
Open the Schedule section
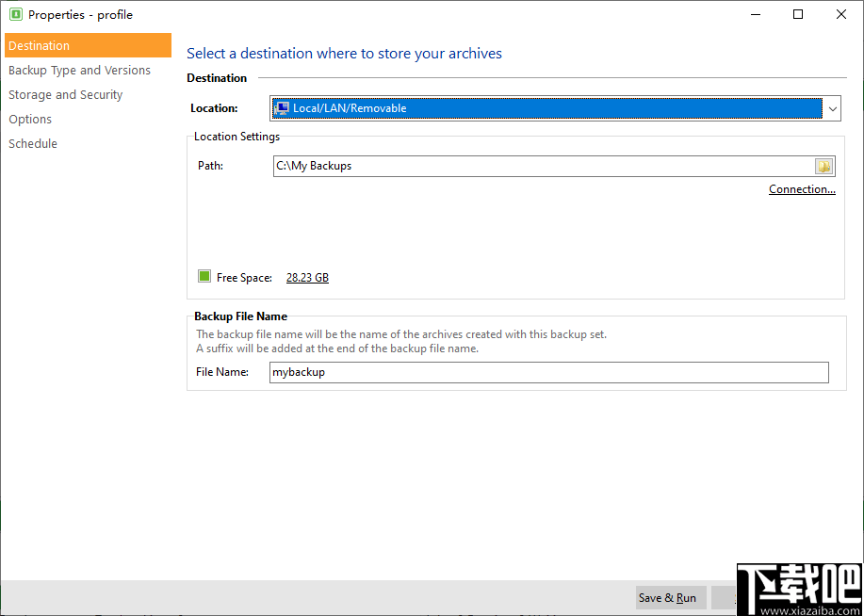33,143
